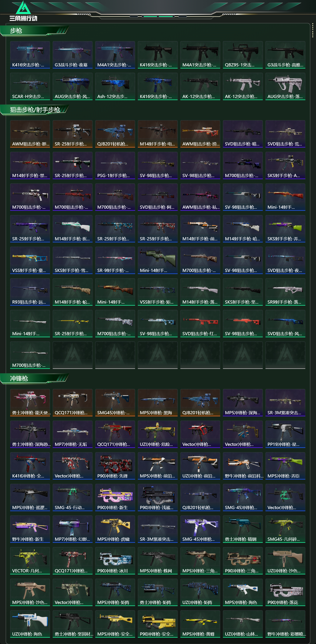
Task: Select the P90冲锋枪-先锋 skin
Action: [115, 466]
